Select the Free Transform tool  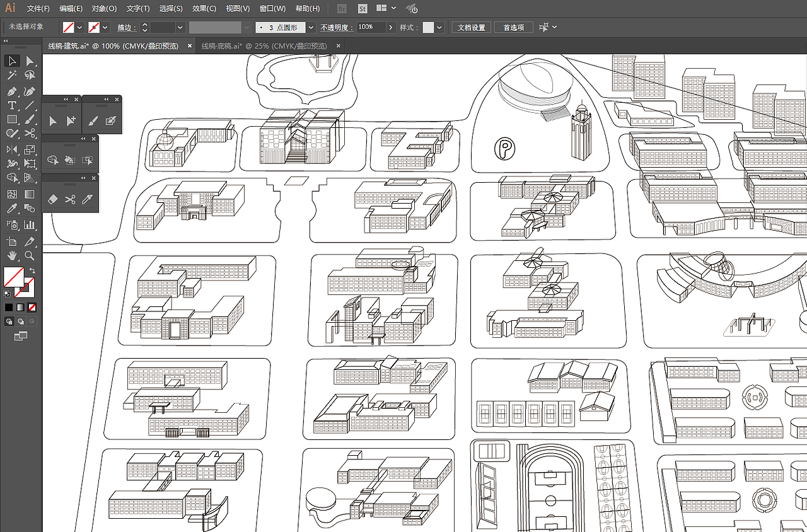tap(30, 163)
